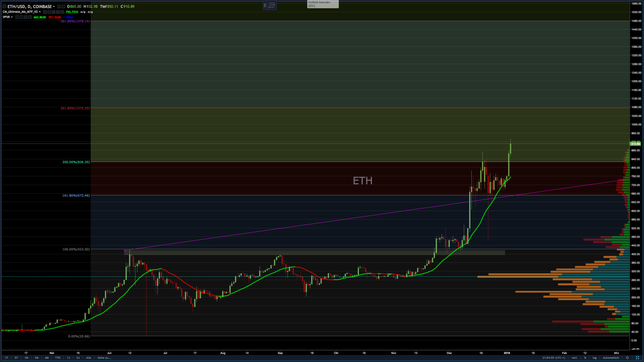Enable log scale in bottom bar

594,358
